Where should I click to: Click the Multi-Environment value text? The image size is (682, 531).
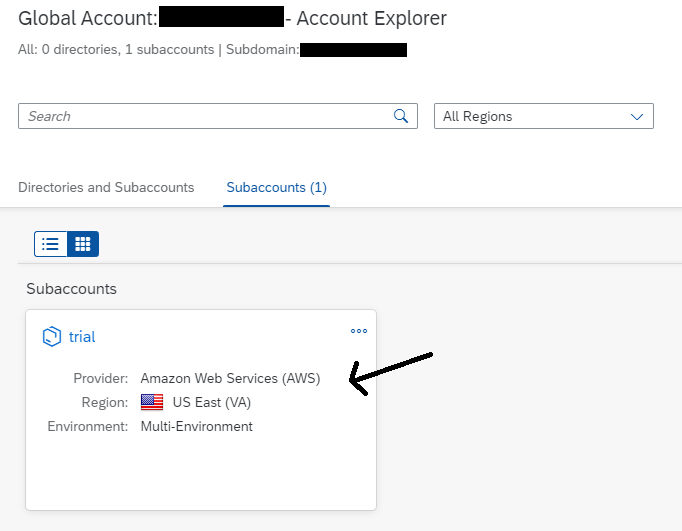pyautogui.click(x=197, y=426)
